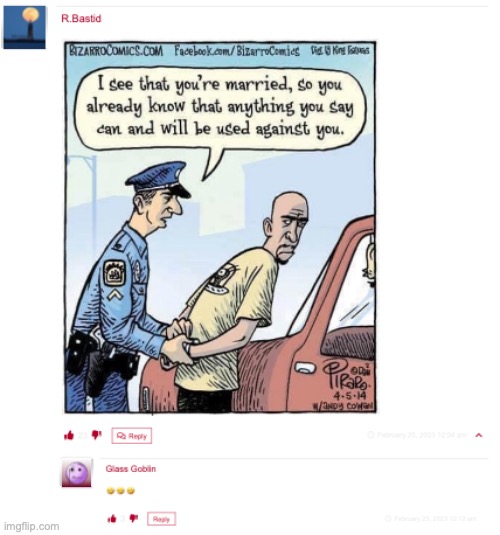Reply to Glass Goblin's comment
The width and height of the screenshot is (500, 535).
(161, 519)
